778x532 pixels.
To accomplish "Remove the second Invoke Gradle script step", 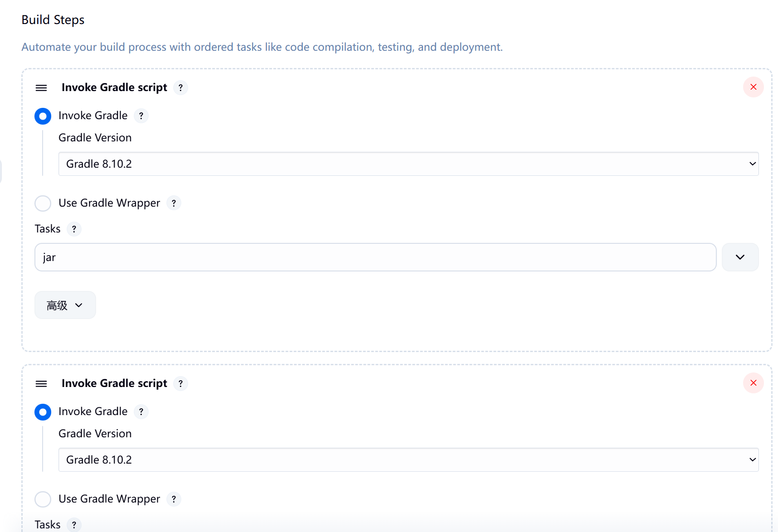I will (x=753, y=383).
